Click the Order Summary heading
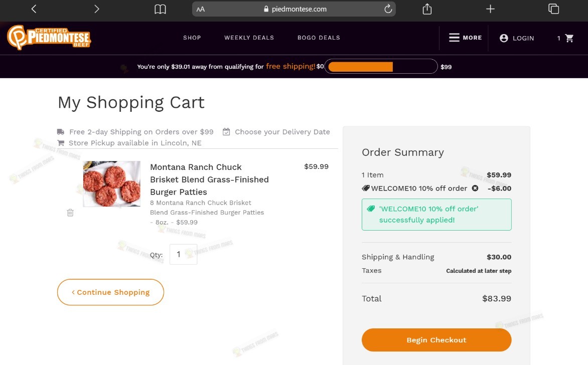 [403, 152]
